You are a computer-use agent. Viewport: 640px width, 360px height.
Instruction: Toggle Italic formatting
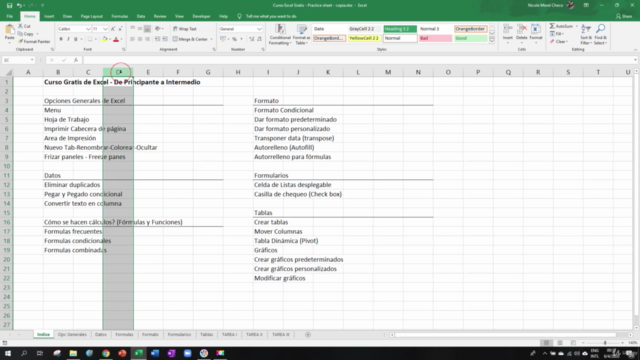(68, 39)
